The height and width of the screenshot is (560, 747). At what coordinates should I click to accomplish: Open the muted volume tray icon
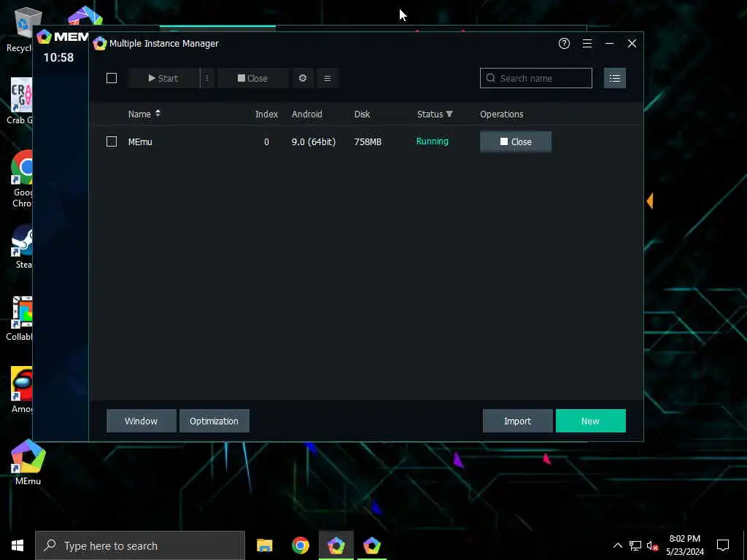[652, 545]
